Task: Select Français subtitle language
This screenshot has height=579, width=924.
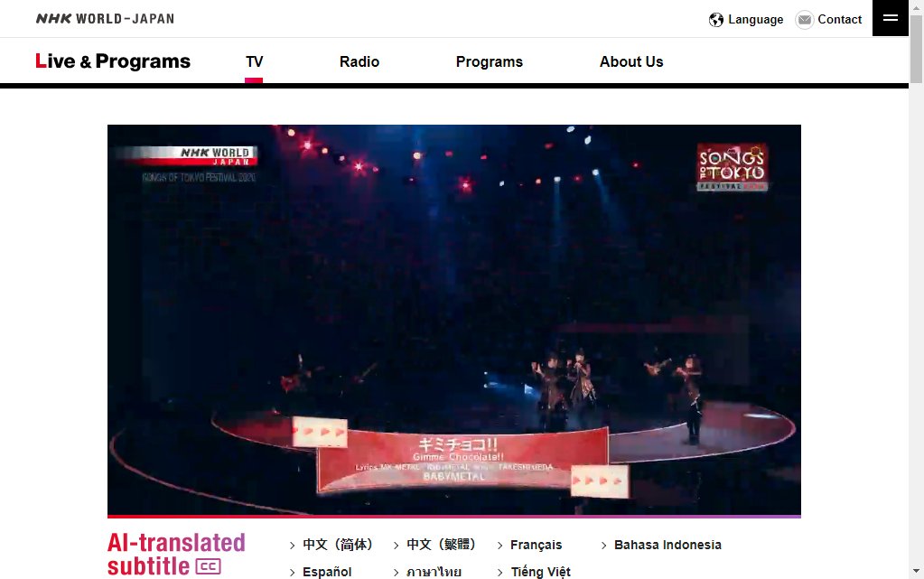Action: pyautogui.click(x=536, y=545)
